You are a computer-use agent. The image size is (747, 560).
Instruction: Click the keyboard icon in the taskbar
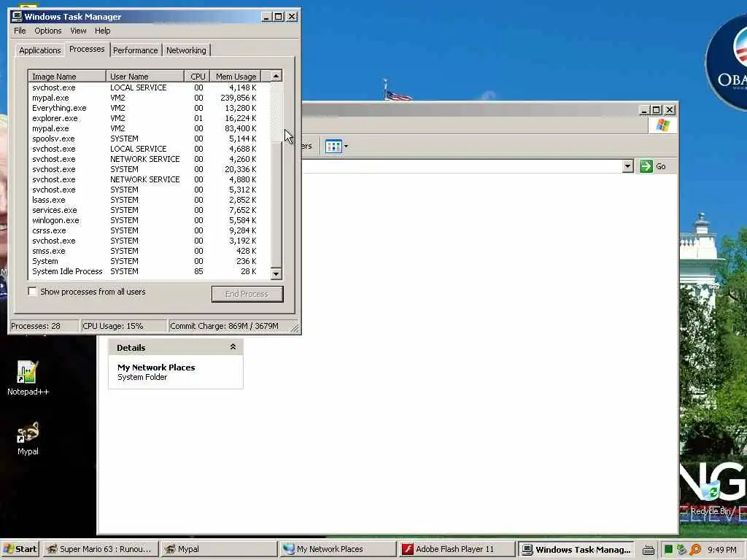(x=648, y=550)
